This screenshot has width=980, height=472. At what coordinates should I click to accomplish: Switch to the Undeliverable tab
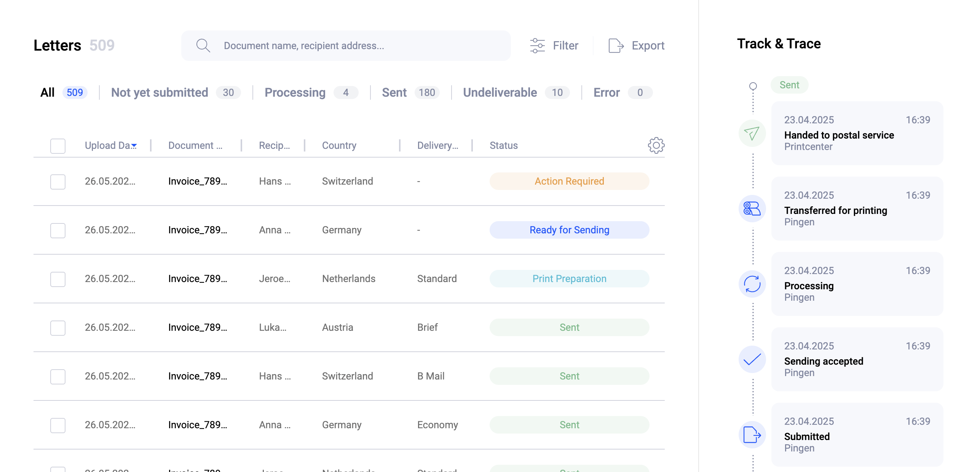[x=499, y=92]
